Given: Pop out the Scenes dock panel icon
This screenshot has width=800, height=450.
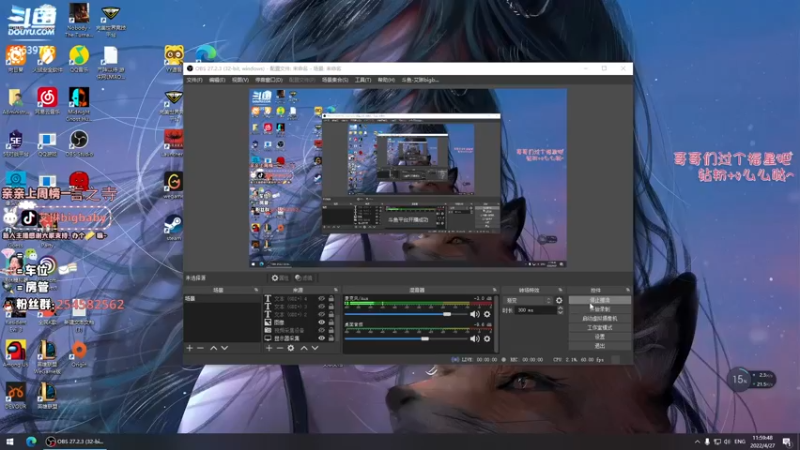Looking at the screenshot, I should 256,290.
